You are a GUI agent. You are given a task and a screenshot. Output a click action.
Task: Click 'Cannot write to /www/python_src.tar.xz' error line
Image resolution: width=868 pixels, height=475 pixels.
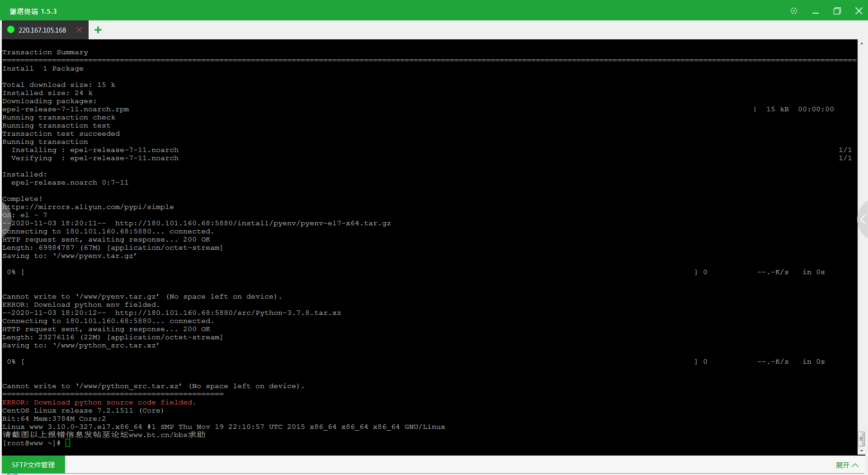click(x=153, y=386)
